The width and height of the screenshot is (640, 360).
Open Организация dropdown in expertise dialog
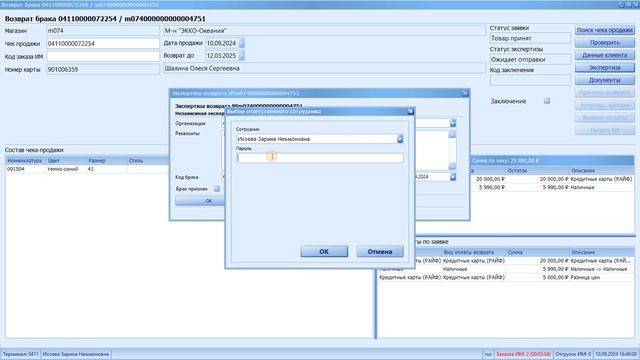(453, 123)
